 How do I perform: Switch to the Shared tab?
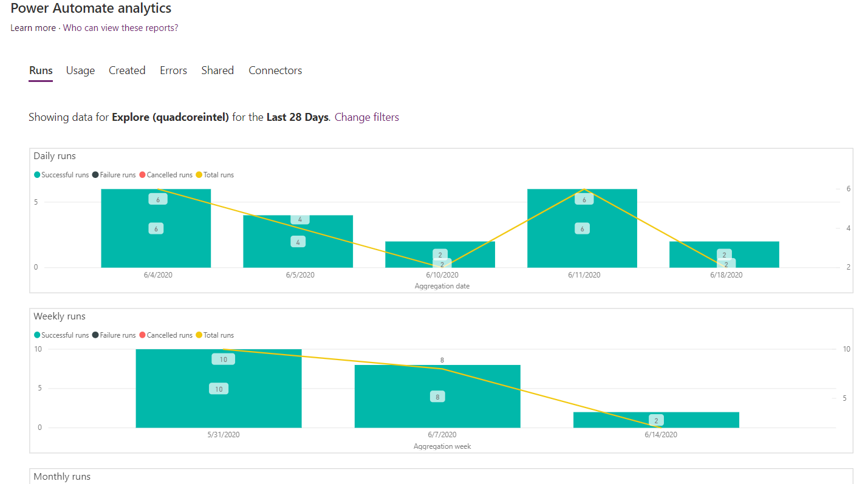(x=217, y=70)
